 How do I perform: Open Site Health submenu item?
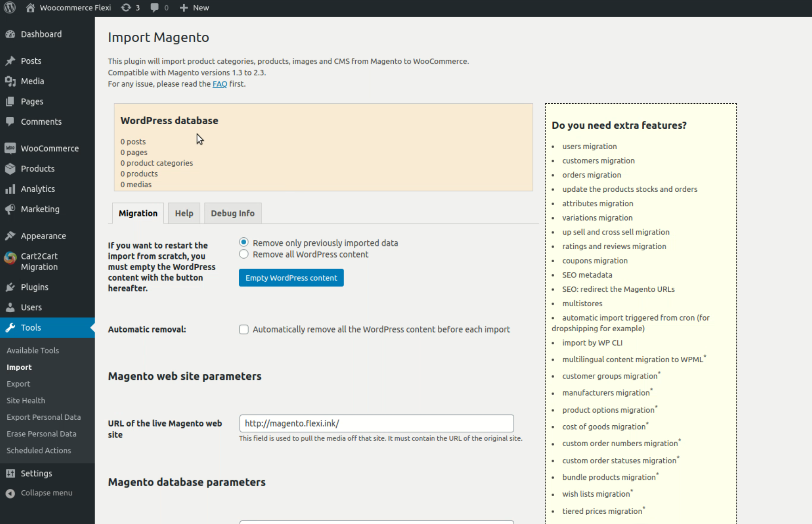tap(26, 401)
